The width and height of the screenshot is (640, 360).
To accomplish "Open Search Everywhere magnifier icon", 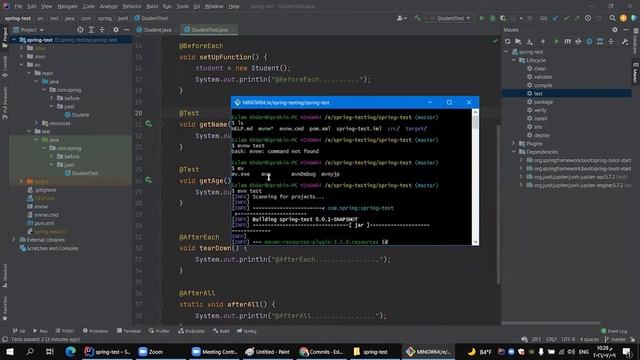I will coord(612,18).
